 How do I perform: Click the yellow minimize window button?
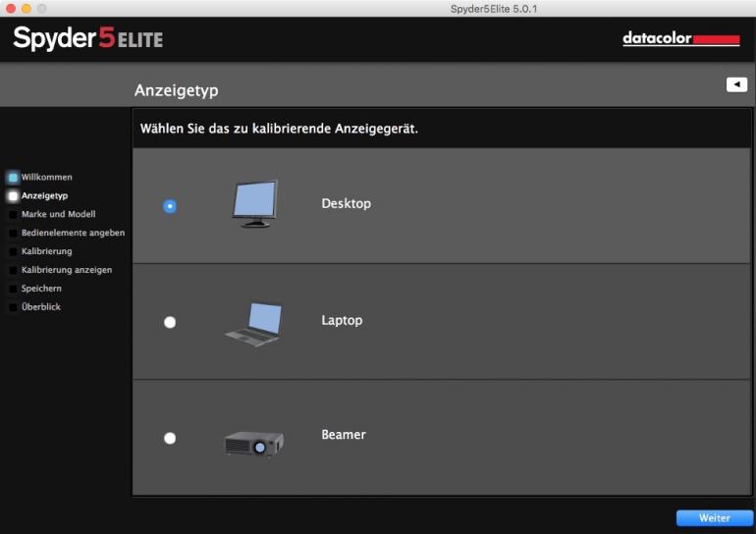click(27, 8)
